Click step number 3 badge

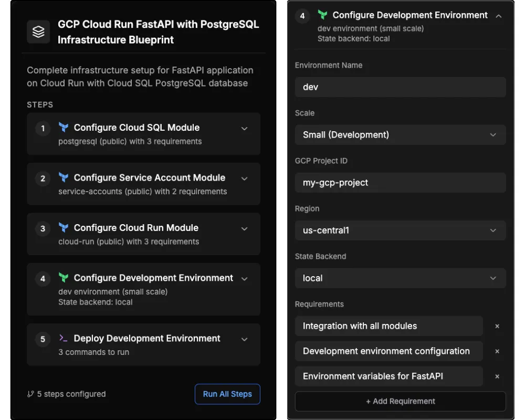(43, 229)
